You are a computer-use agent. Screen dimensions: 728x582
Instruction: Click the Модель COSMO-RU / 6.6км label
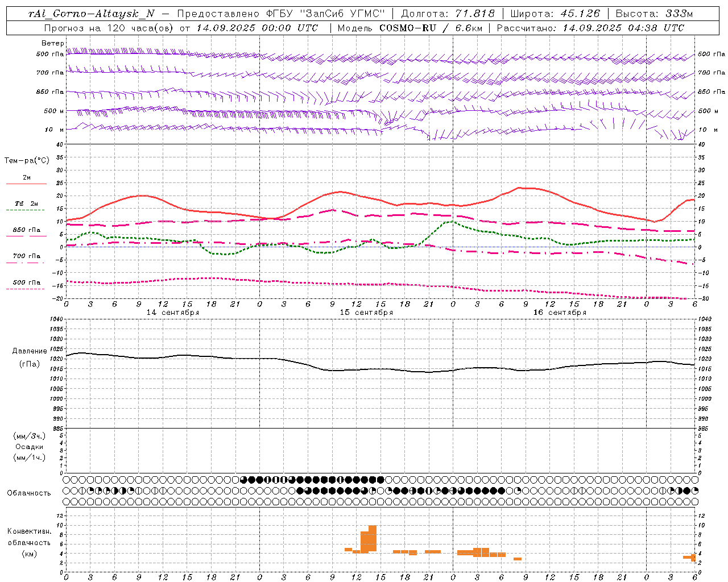tap(409, 28)
